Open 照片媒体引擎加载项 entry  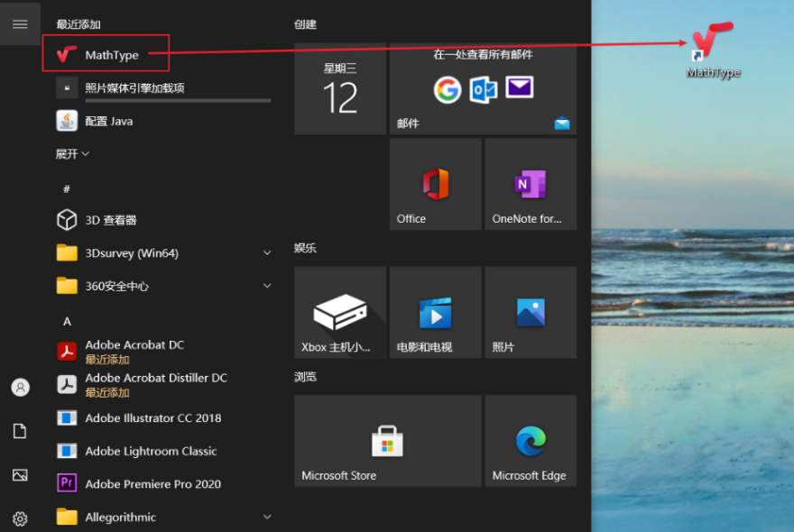click(163, 88)
